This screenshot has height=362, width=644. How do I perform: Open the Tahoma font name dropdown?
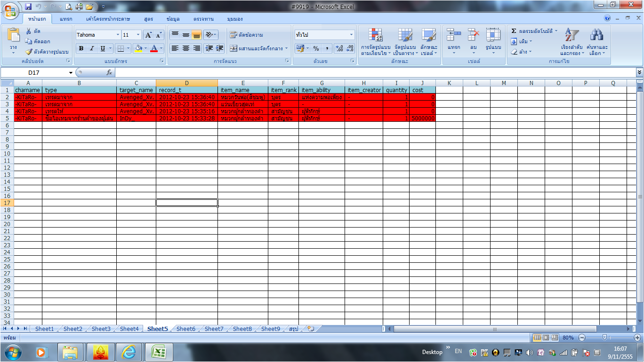tap(118, 35)
